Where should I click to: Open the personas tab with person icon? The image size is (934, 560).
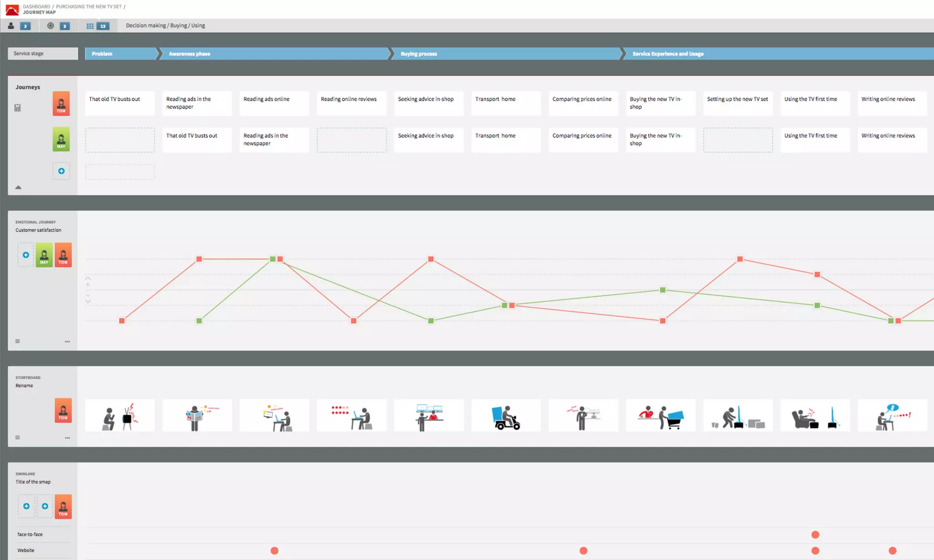tap(11, 26)
